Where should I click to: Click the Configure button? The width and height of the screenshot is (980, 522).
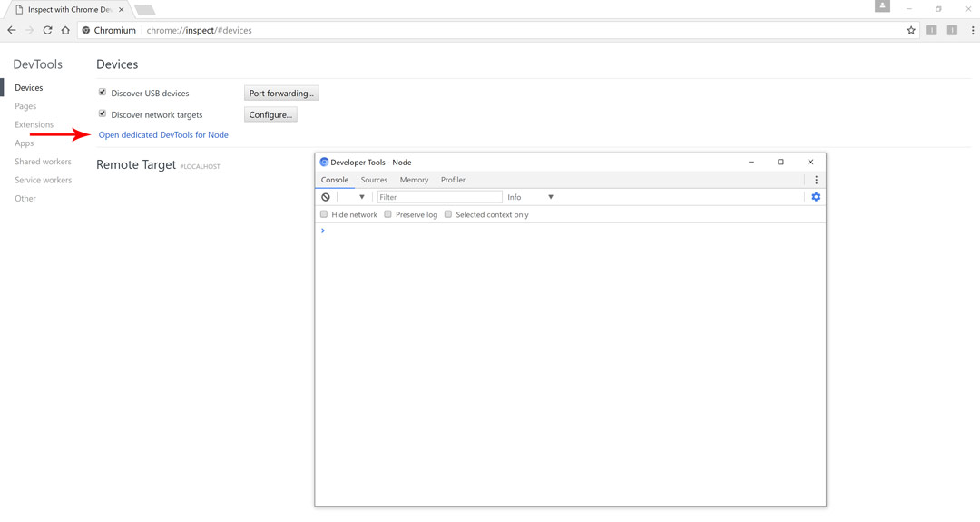coord(270,114)
